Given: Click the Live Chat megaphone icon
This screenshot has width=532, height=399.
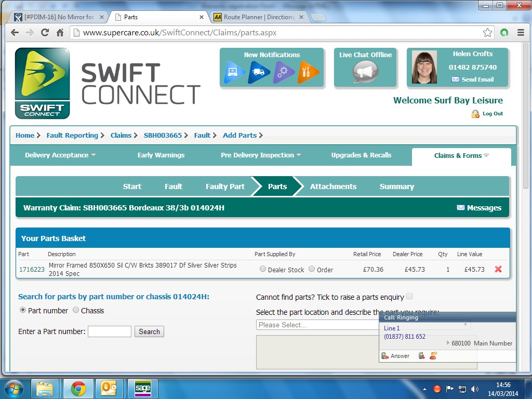Looking at the screenshot, I should [x=365, y=72].
